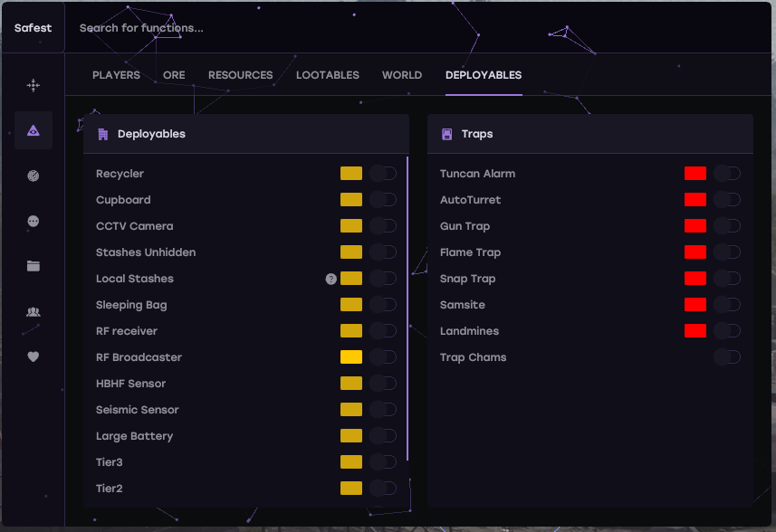
Task: Click the Safest label at top left
Action: [x=33, y=28]
